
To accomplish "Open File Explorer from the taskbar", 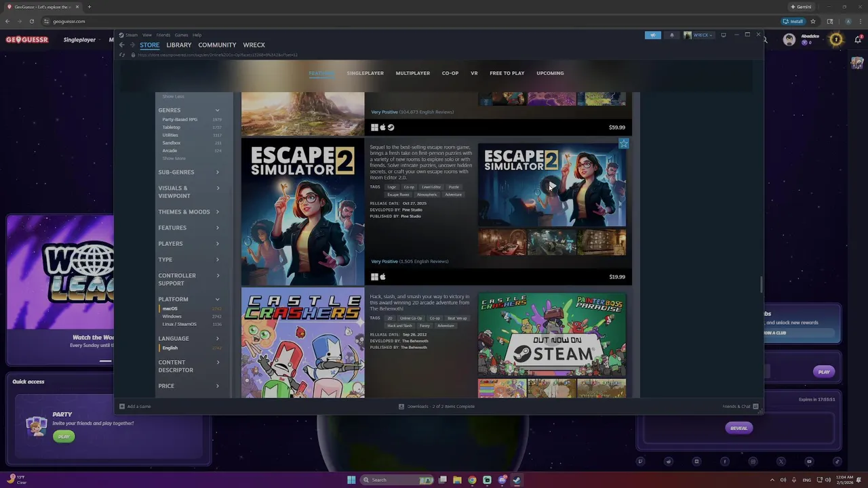I will pos(457,480).
